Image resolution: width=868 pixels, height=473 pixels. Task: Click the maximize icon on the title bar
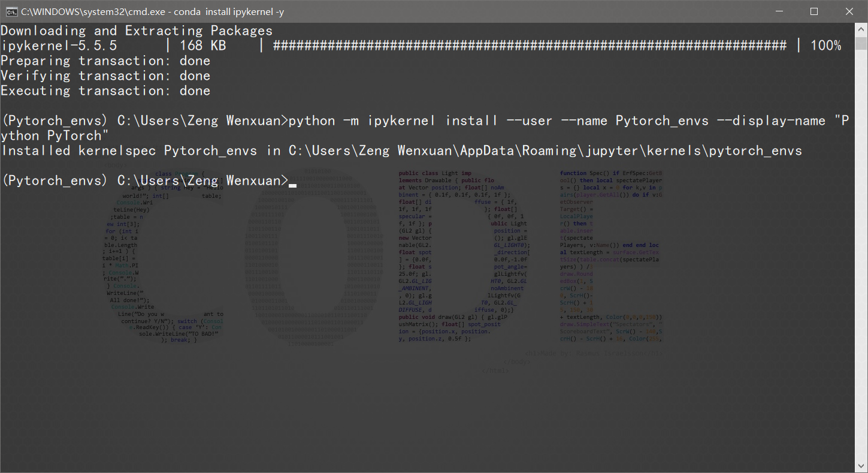coord(813,11)
